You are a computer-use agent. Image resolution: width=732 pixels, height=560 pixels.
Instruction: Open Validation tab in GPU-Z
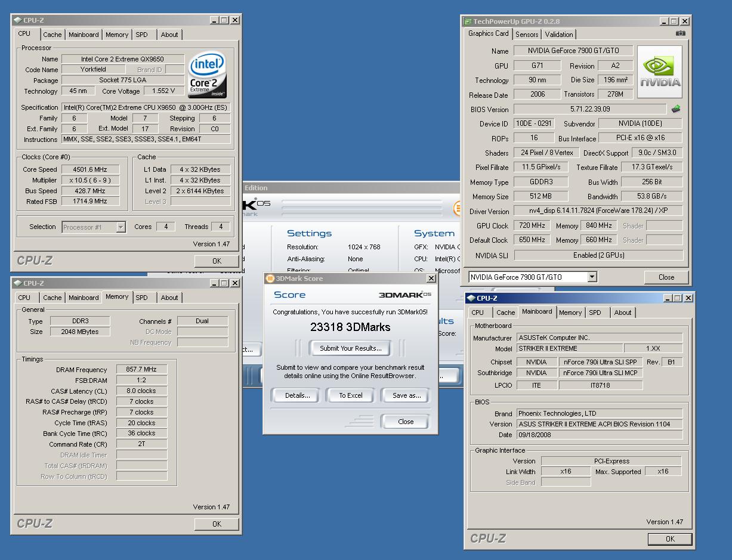559,35
